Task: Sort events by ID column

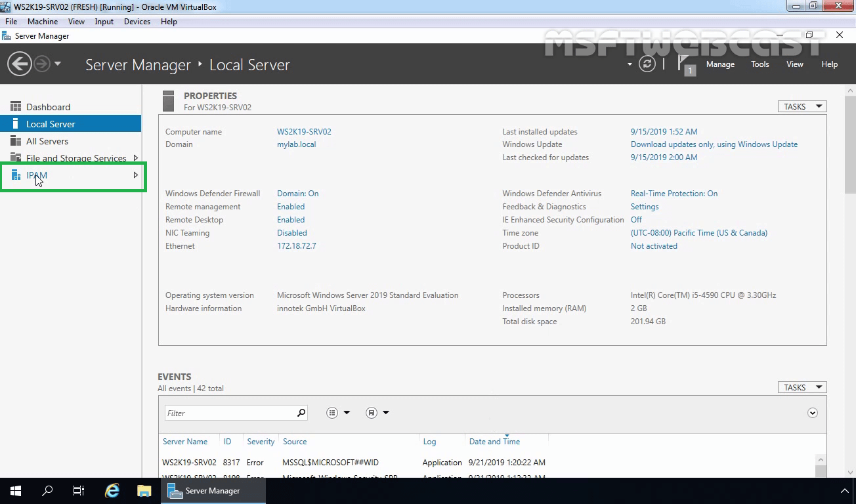Action: pyautogui.click(x=227, y=442)
